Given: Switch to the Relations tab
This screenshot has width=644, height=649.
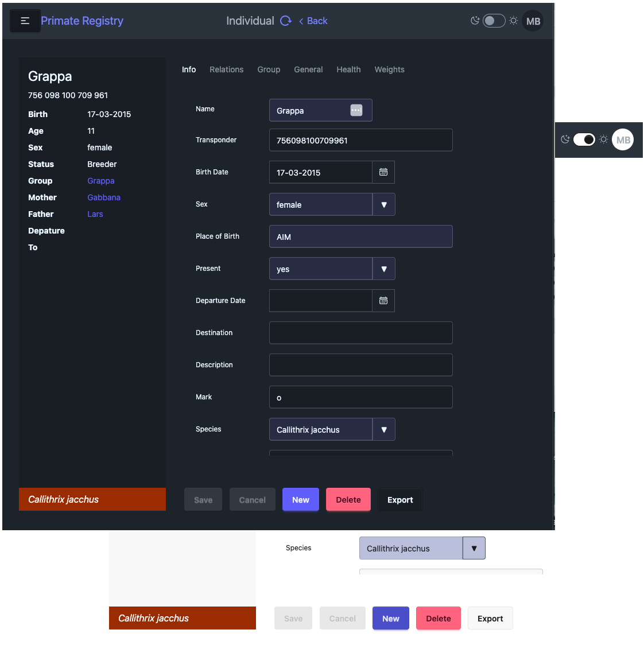Looking at the screenshot, I should point(226,69).
